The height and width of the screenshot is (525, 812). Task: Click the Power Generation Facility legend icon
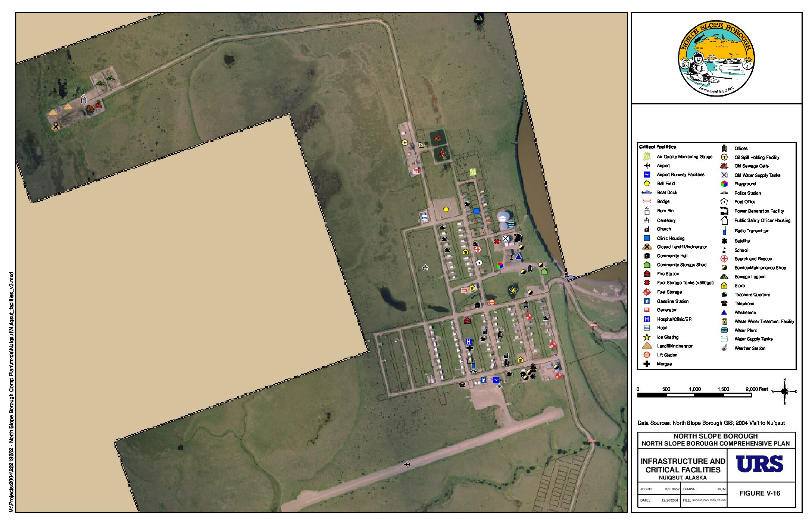click(x=724, y=211)
